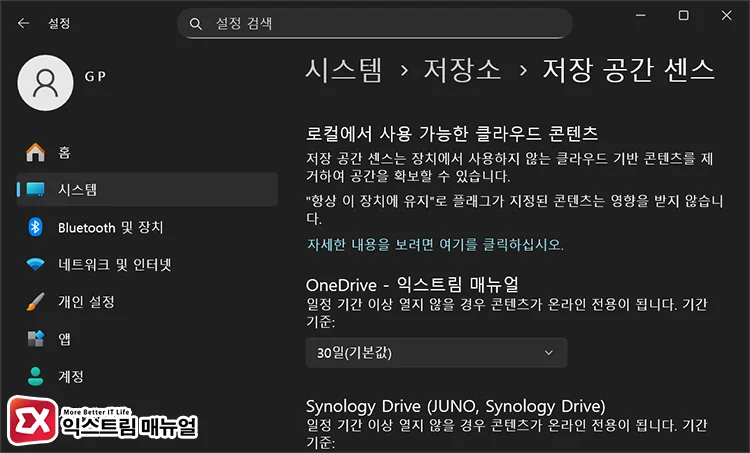Open 앱 settings page
The width and height of the screenshot is (750, 453).
click(x=147, y=339)
